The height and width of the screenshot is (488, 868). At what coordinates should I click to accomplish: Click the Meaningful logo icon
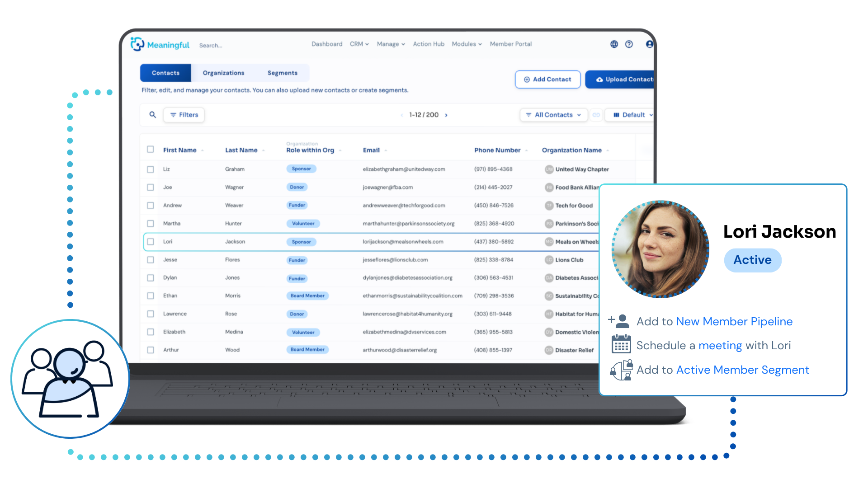[137, 44]
